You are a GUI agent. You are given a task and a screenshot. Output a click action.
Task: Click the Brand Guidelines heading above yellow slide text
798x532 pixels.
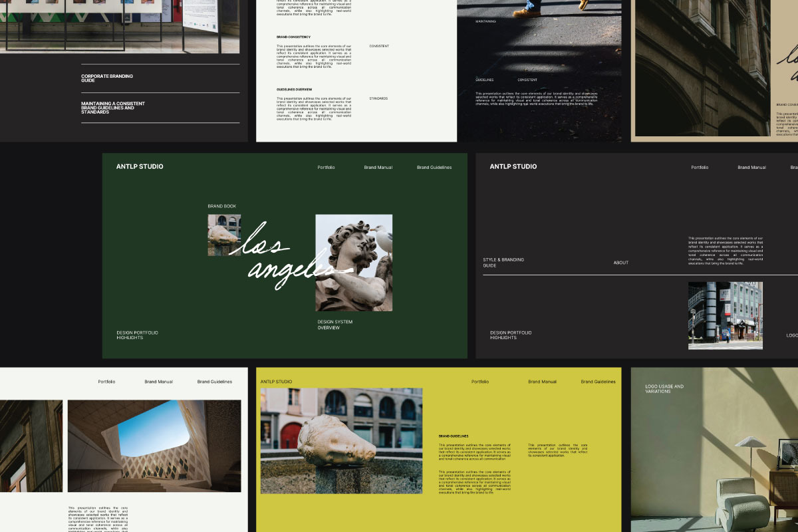[454, 436]
